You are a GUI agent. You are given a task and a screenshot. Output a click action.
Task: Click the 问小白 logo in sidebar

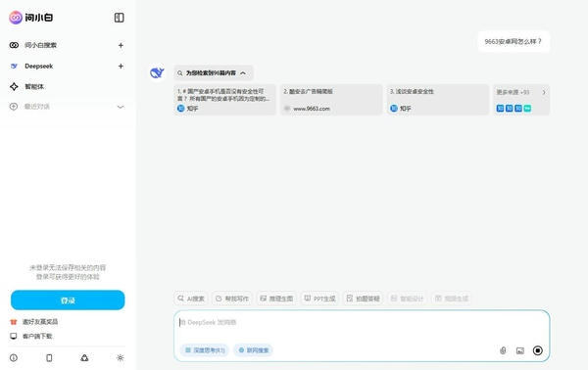click(x=31, y=18)
